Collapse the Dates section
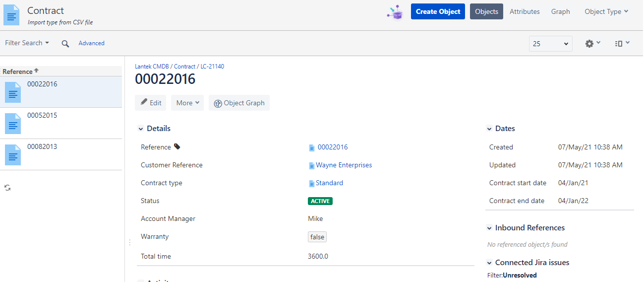 click(x=489, y=129)
